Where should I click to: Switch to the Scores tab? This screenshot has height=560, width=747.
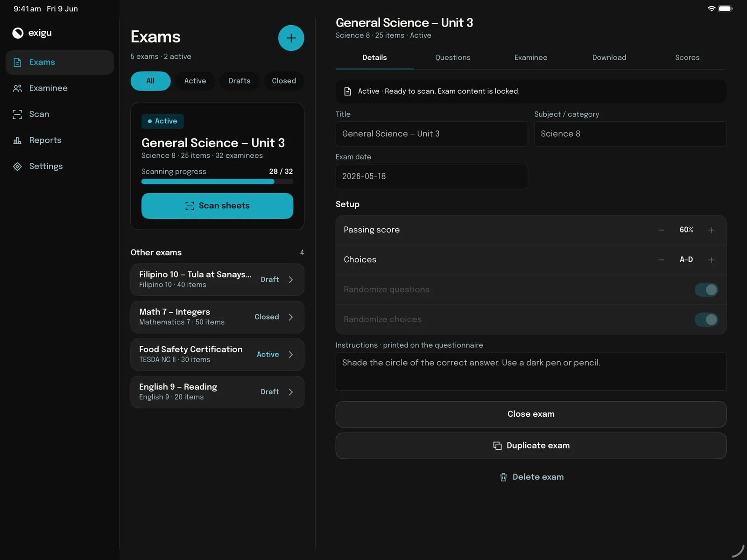point(687,57)
